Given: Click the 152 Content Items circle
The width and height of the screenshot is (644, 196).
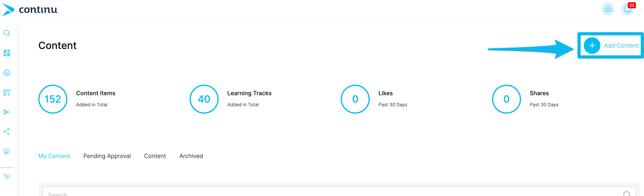Looking at the screenshot, I should tap(53, 99).
